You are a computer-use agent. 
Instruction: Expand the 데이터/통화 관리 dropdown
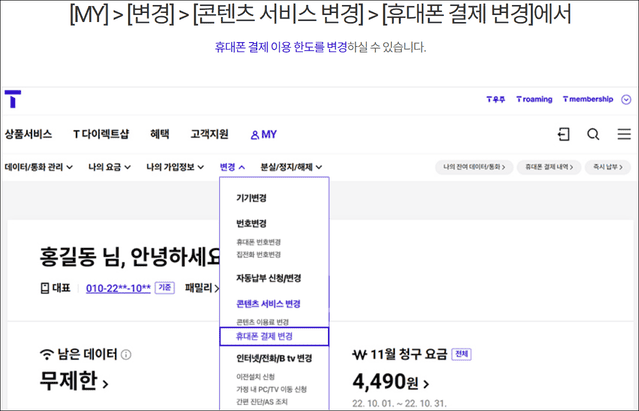(39, 167)
